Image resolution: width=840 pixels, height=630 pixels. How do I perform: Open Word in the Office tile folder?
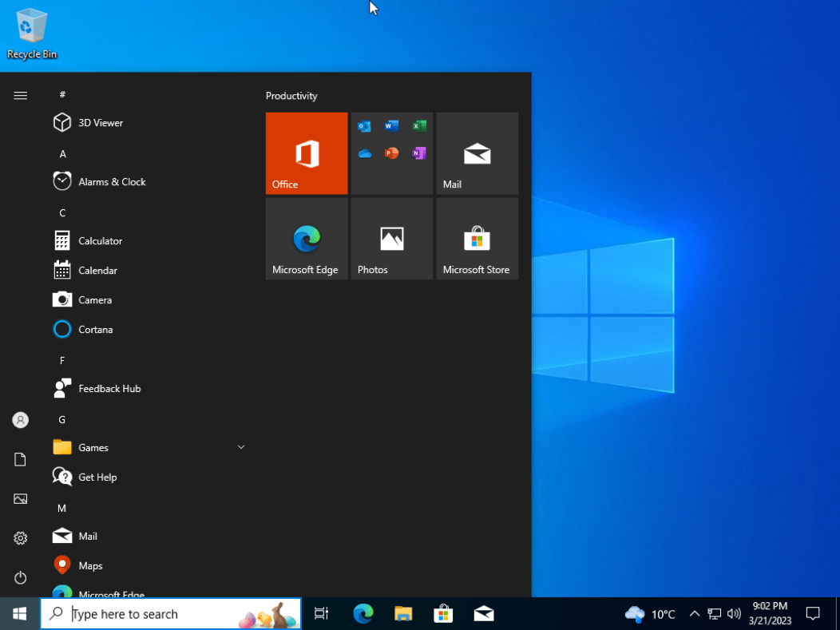coord(391,126)
